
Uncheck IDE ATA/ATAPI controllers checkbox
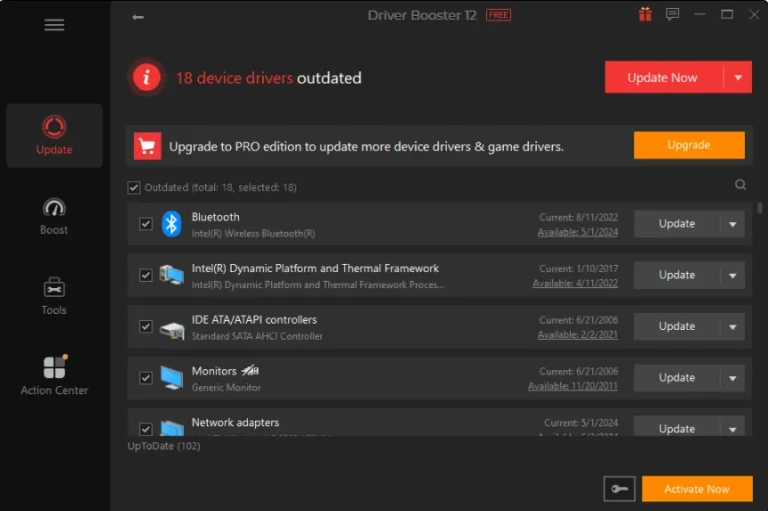145,326
